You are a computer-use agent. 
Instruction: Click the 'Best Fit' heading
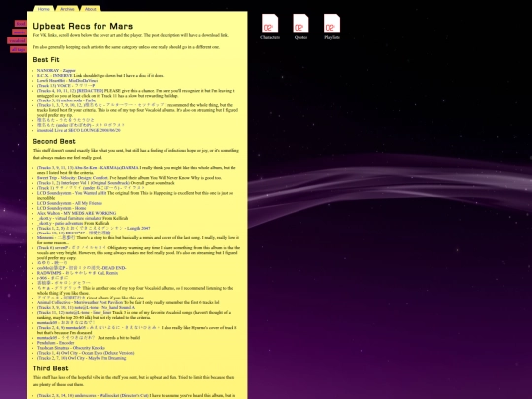tap(46, 60)
